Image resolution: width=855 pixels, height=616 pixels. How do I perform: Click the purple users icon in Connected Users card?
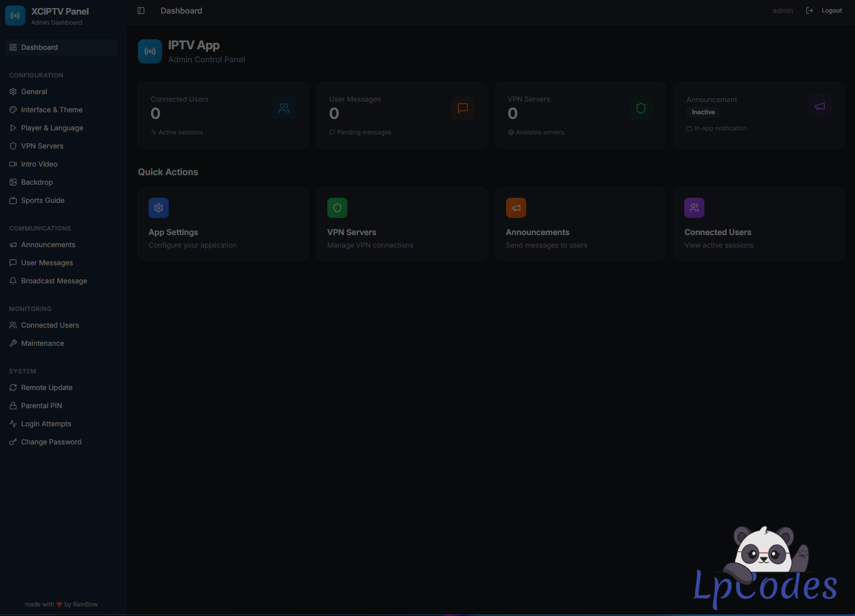pyautogui.click(x=694, y=208)
